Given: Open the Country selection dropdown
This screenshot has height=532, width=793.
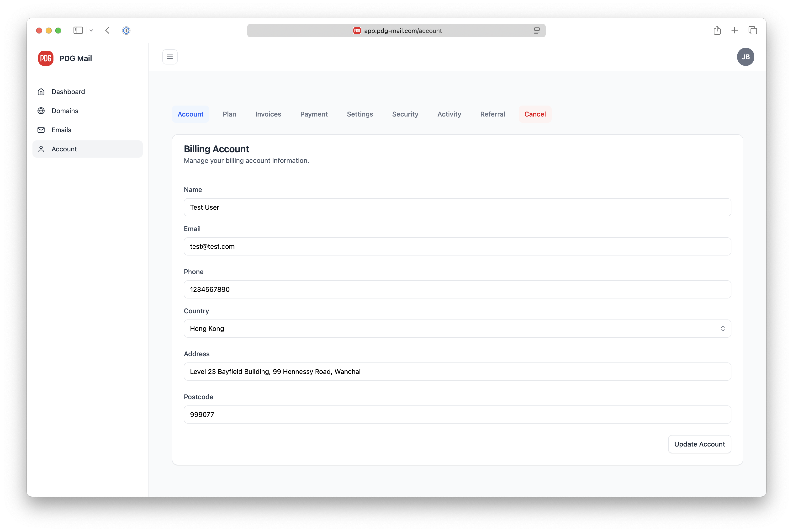Looking at the screenshot, I should tap(457, 328).
